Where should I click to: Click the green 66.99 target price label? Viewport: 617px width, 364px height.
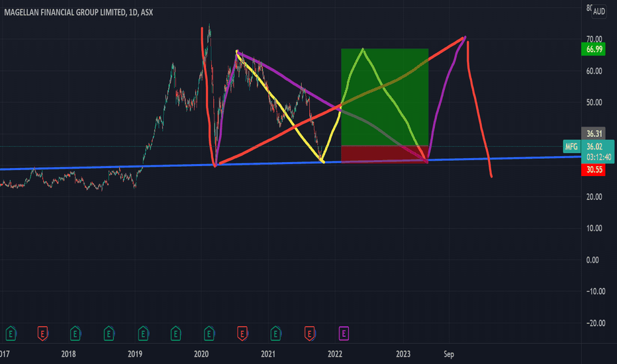pyautogui.click(x=593, y=49)
